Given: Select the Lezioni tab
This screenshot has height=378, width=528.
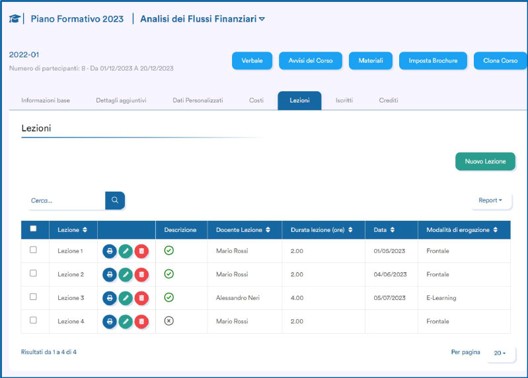Looking at the screenshot, I should point(299,100).
